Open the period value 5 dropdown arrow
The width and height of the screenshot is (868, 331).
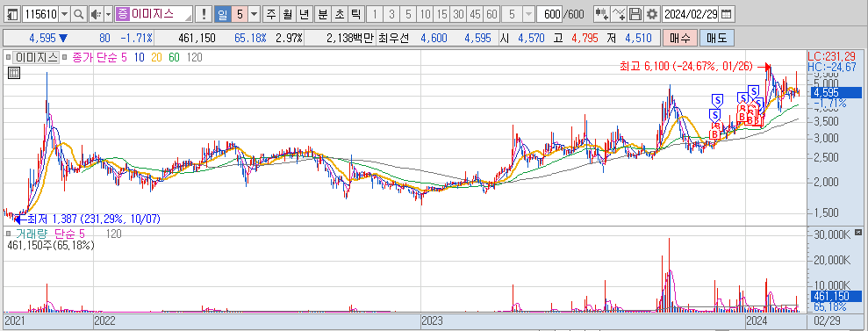click(255, 14)
